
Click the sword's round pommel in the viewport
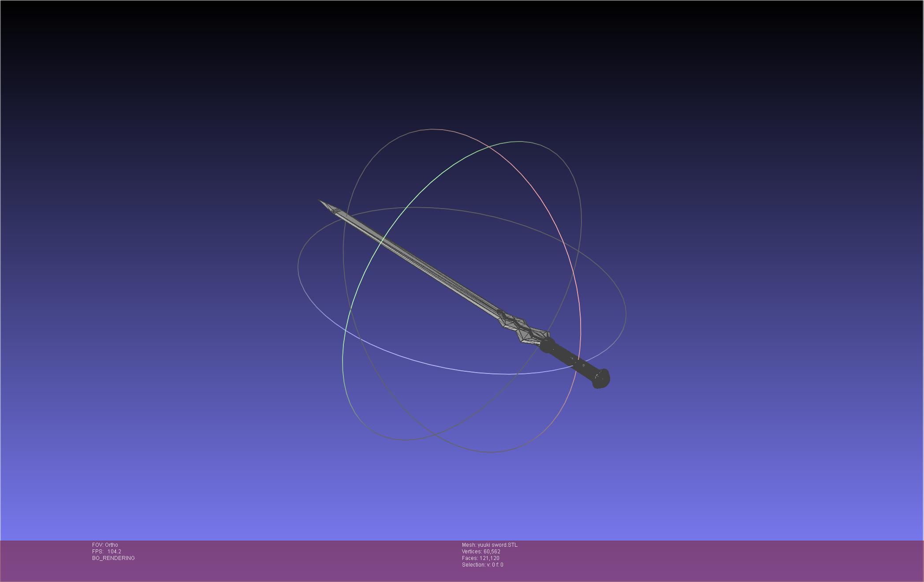point(601,379)
